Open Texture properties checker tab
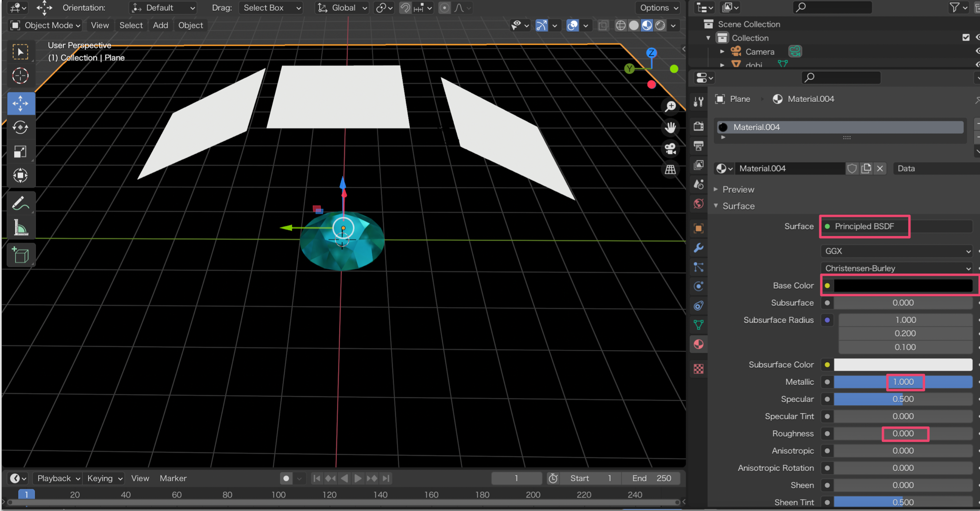Screen dimensions: 980x511 [x=698, y=369]
